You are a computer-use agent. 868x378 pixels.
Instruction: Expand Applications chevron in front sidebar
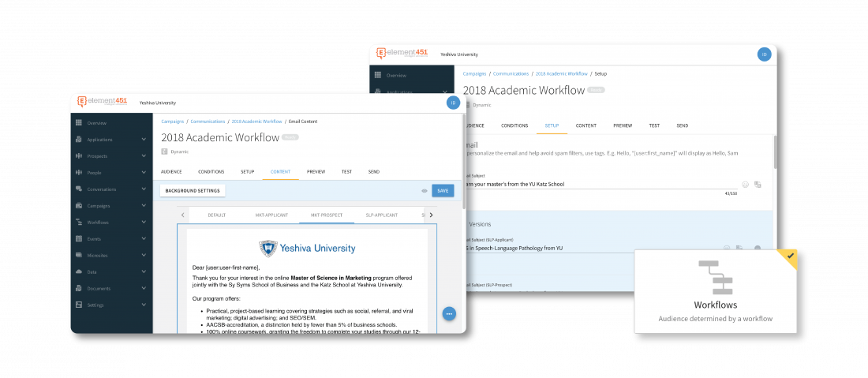point(144,140)
